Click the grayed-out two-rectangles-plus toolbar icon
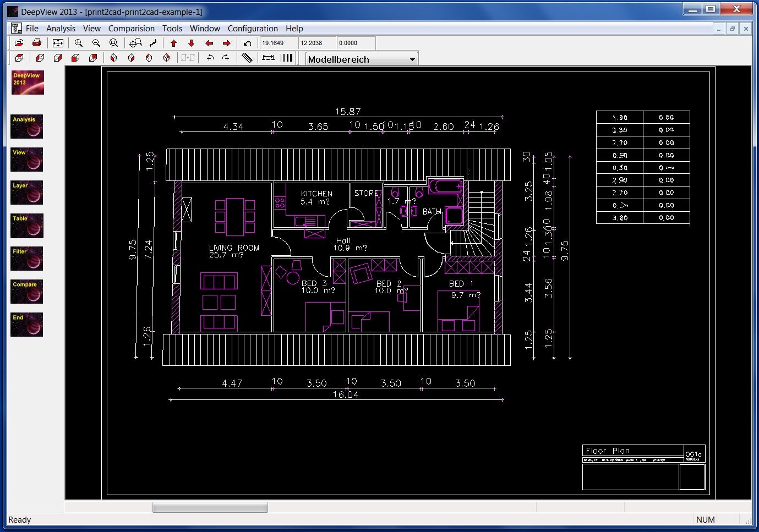The width and height of the screenshot is (759, 532). 188,58
